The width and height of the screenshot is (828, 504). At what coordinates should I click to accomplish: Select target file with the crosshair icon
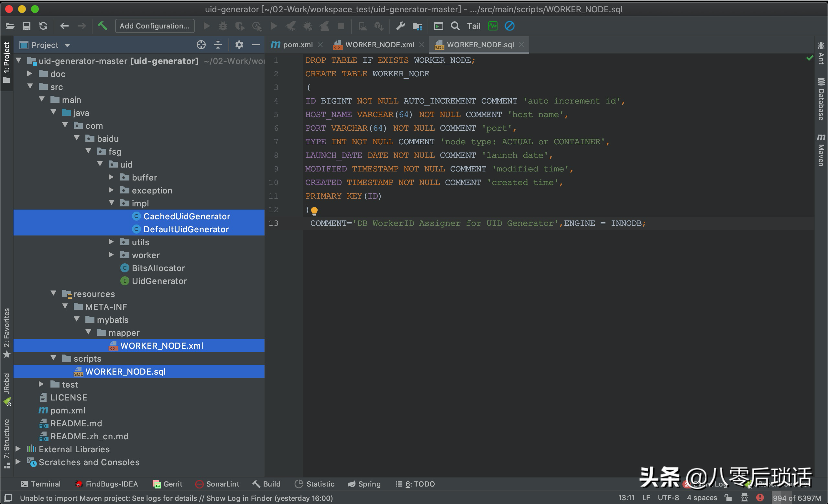click(x=201, y=45)
